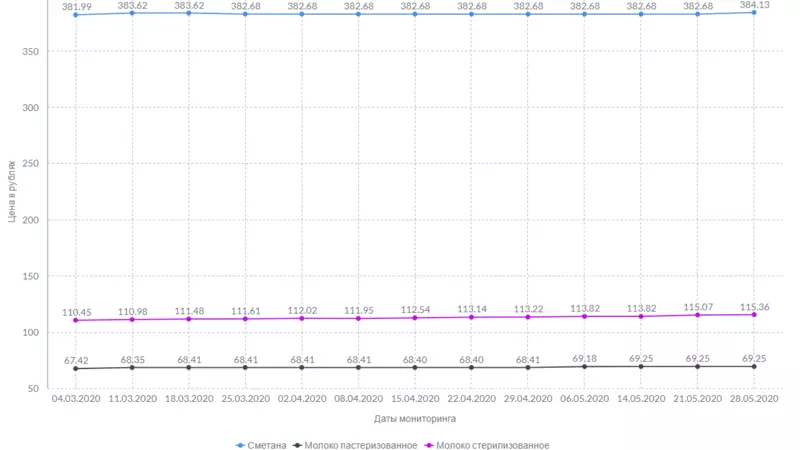The width and height of the screenshot is (800, 450).
Task: Click the sterilized milk 112.54 marker
Action: [415, 318]
